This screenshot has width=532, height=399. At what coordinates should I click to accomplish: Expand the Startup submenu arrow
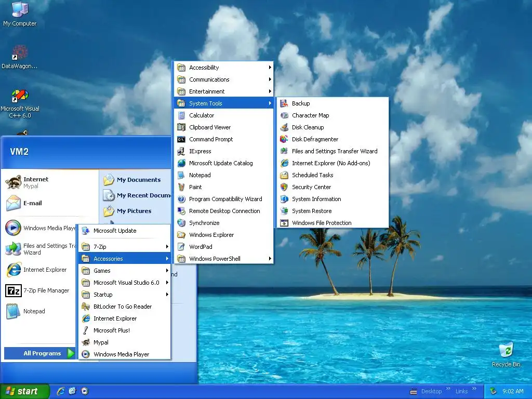tap(167, 295)
